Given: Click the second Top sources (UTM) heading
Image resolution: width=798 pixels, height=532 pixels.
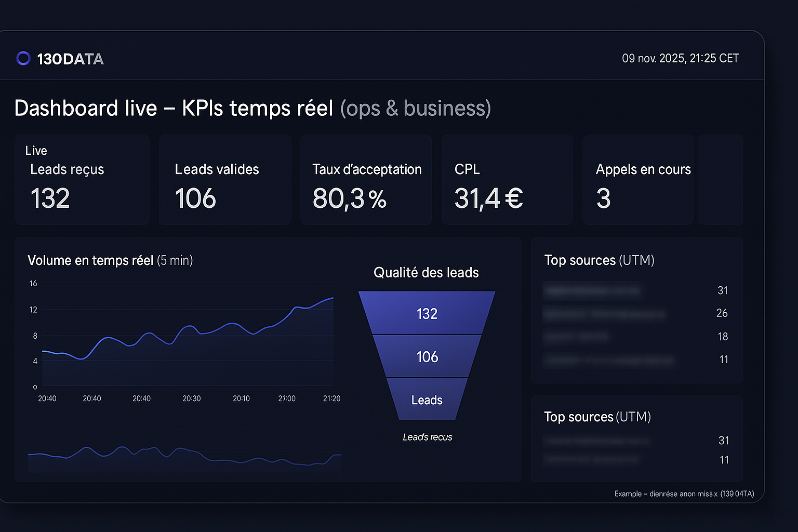Looking at the screenshot, I should pyautogui.click(x=597, y=417).
